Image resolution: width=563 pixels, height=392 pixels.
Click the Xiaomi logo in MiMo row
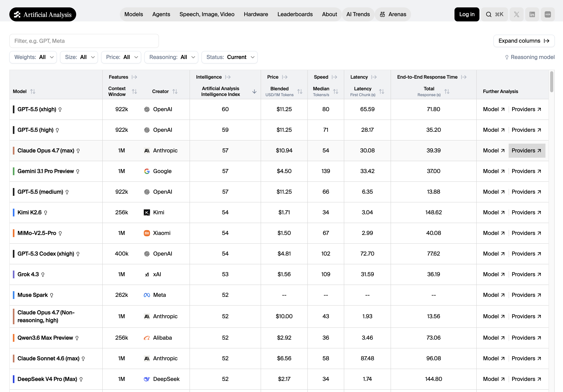(x=147, y=233)
